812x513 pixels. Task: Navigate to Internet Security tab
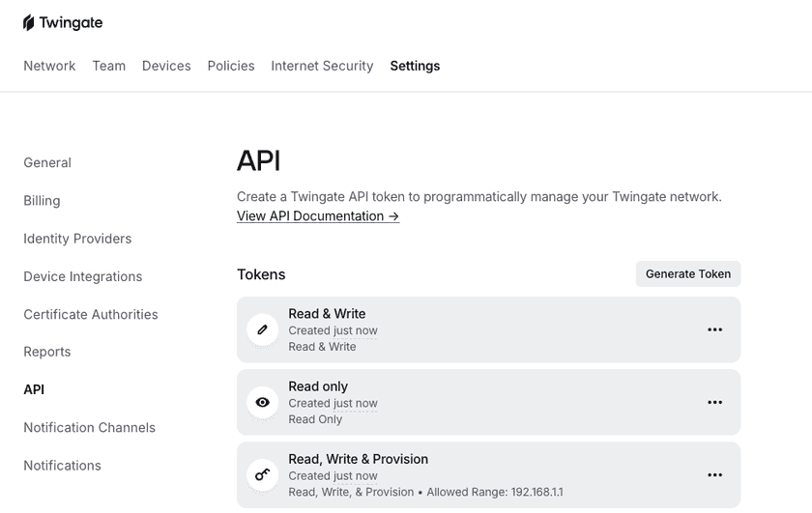[x=322, y=66]
